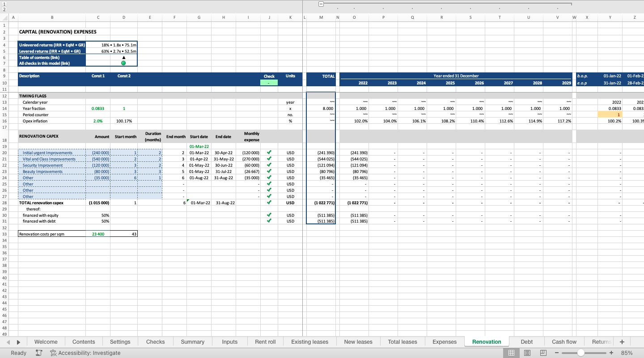Click the zoom out minus icon
The image size is (644, 358).
pos(557,353)
